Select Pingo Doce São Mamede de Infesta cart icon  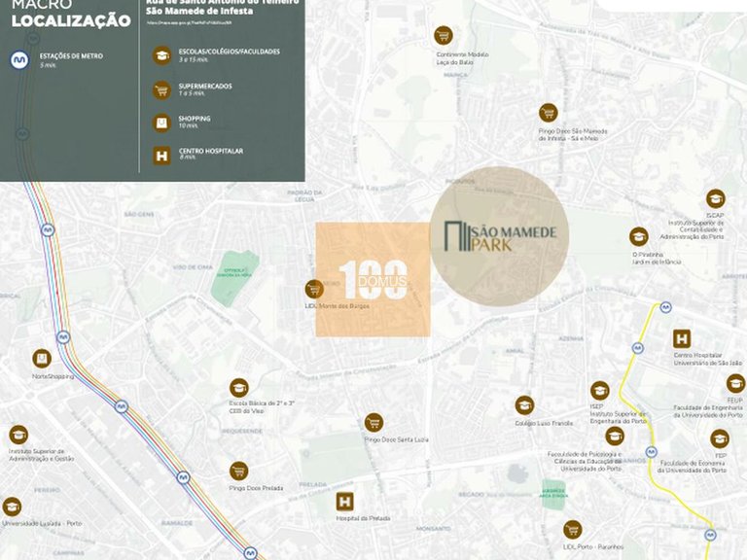(x=549, y=113)
